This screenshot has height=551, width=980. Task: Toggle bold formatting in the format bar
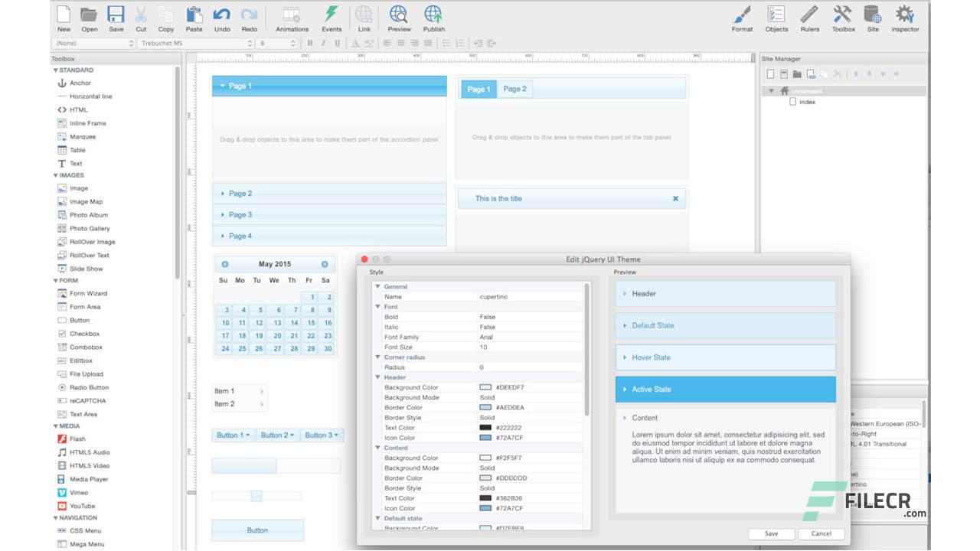point(309,44)
